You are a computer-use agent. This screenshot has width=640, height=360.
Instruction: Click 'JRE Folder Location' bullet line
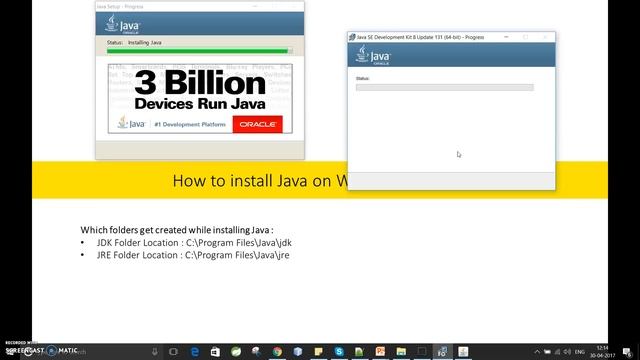193,255
